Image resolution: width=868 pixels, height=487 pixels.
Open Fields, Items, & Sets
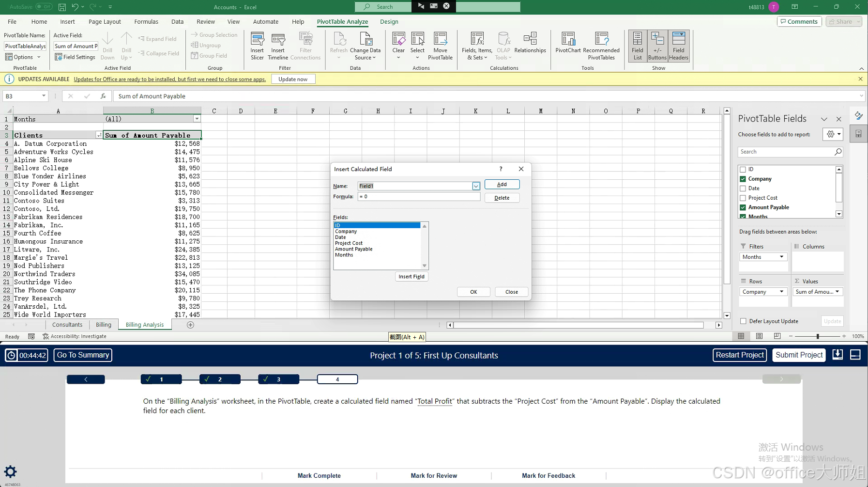click(x=477, y=46)
